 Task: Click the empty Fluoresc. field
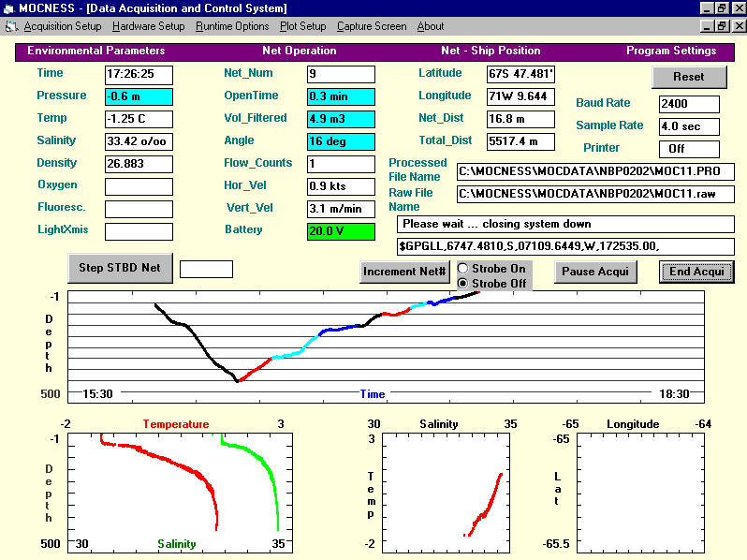[139, 209]
